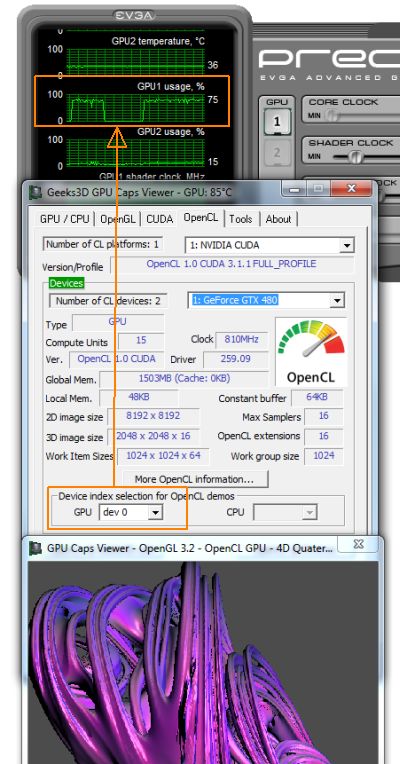This screenshot has height=764, width=400.
Task: Click the Global Mem. value 1503MB
Action: (184, 379)
